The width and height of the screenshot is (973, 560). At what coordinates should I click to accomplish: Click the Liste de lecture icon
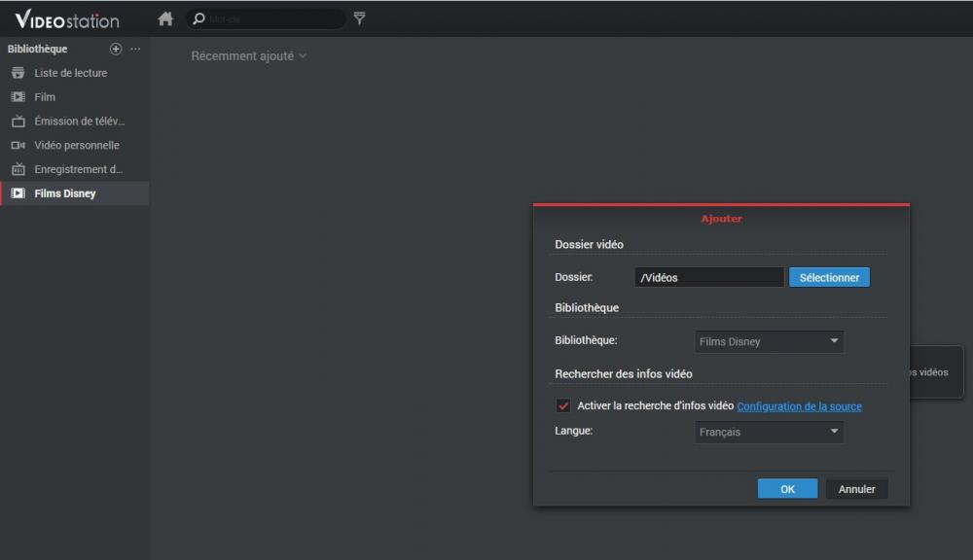click(18, 73)
